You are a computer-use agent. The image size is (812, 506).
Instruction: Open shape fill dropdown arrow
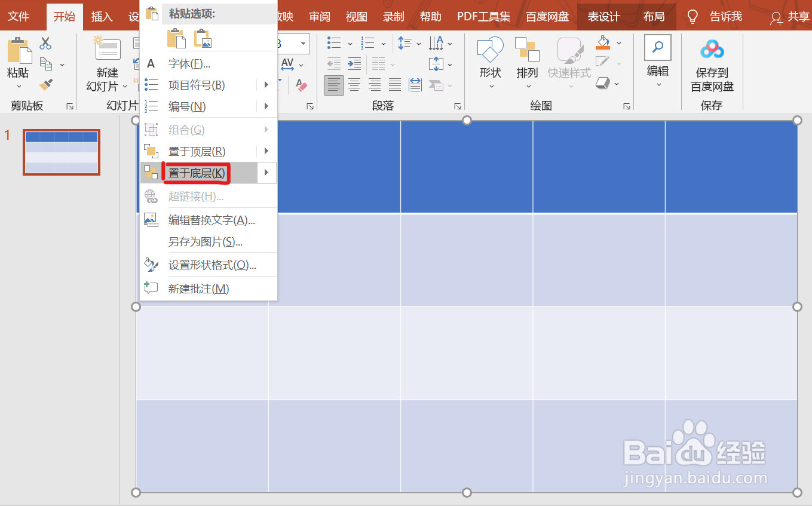[619, 43]
